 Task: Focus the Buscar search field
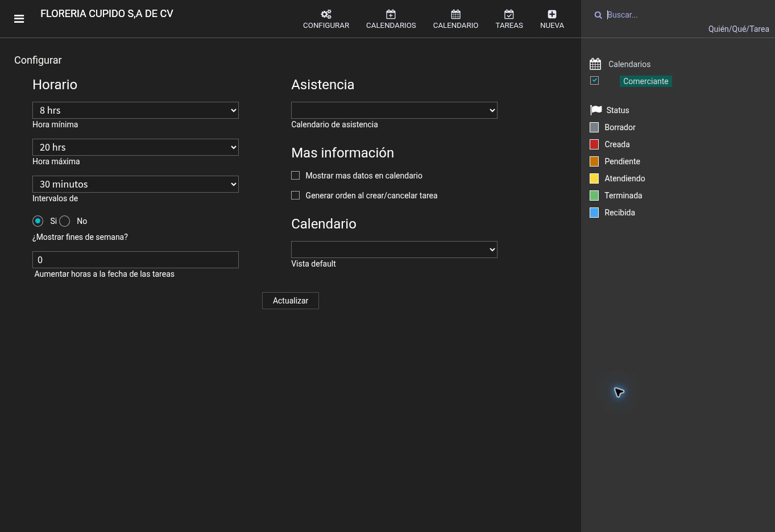[x=685, y=15]
